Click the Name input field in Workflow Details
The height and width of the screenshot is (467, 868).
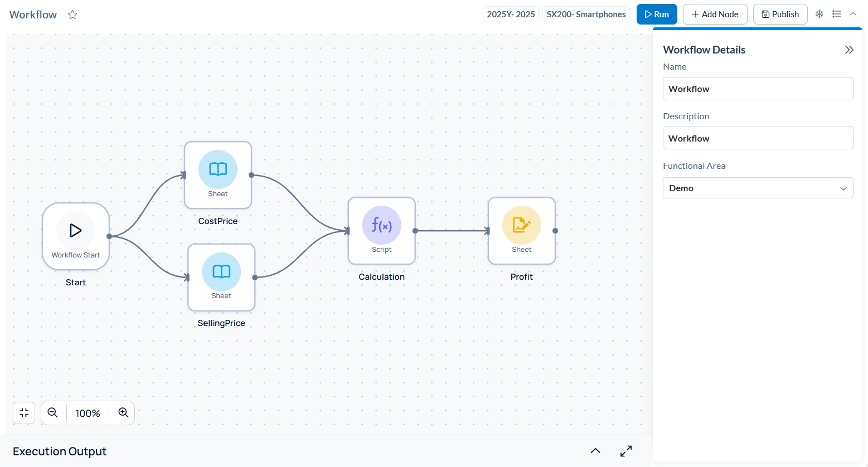[x=758, y=88]
